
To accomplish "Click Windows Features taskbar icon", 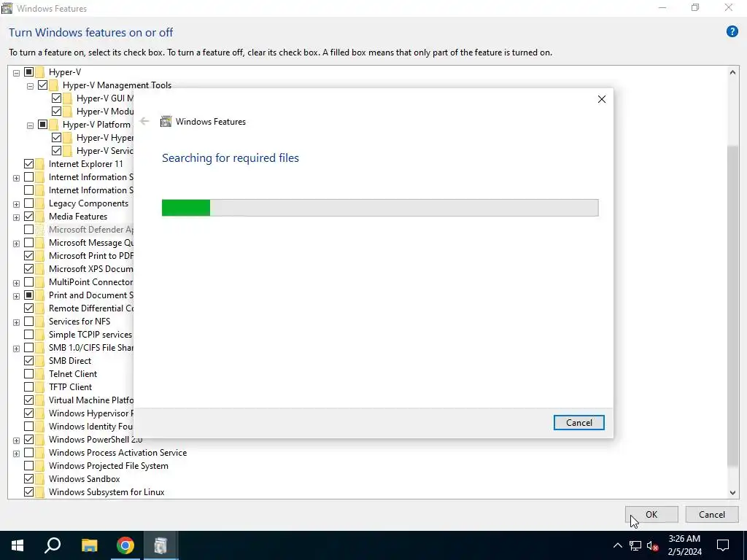I will pyautogui.click(x=160, y=545).
